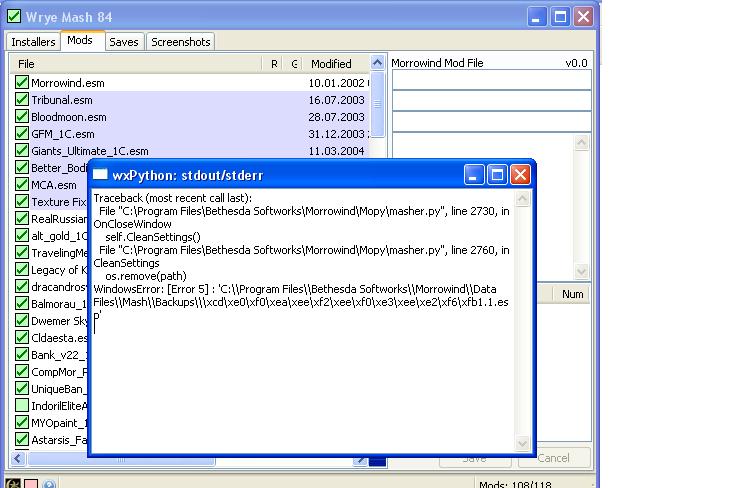The height and width of the screenshot is (488, 745).
Task: Go to the Screenshots tab
Action: tap(180, 42)
